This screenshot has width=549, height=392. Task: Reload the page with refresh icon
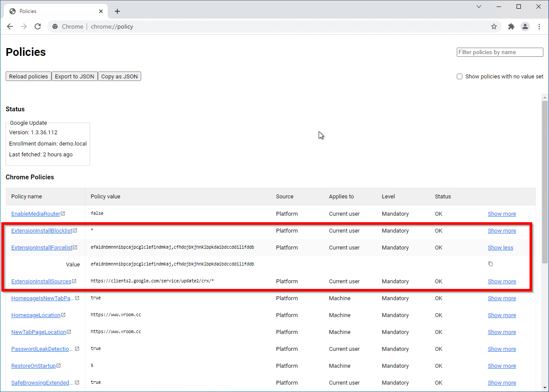click(x=38, y=26)
